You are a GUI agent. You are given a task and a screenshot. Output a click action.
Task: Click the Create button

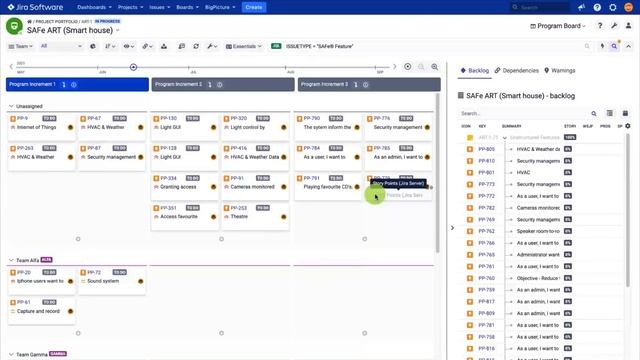pyautogui.click(x=254, y=7)
